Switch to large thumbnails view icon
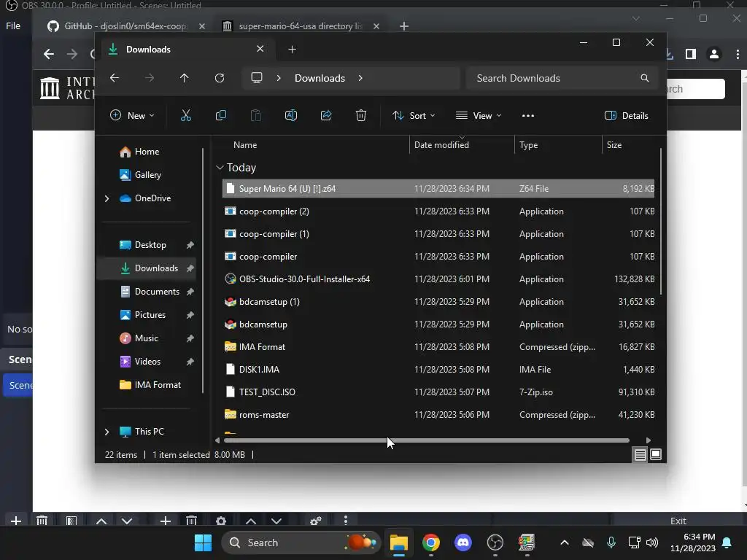Screen dimensions: 747x560 (x=656, y=455)
